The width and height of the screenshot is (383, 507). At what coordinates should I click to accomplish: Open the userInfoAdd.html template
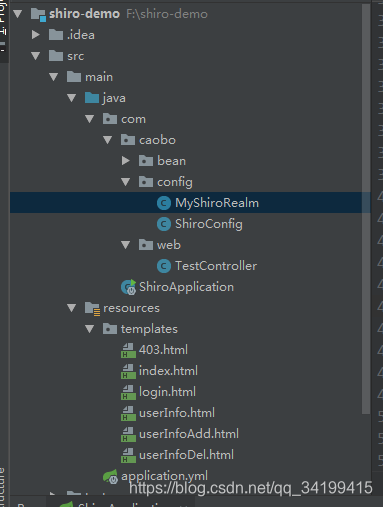[189, 434]
